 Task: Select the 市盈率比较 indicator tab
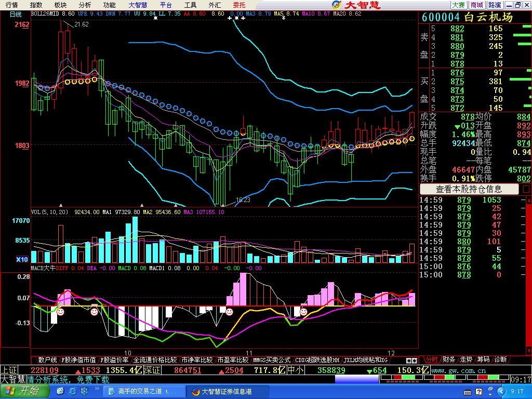tap(233, 360)
